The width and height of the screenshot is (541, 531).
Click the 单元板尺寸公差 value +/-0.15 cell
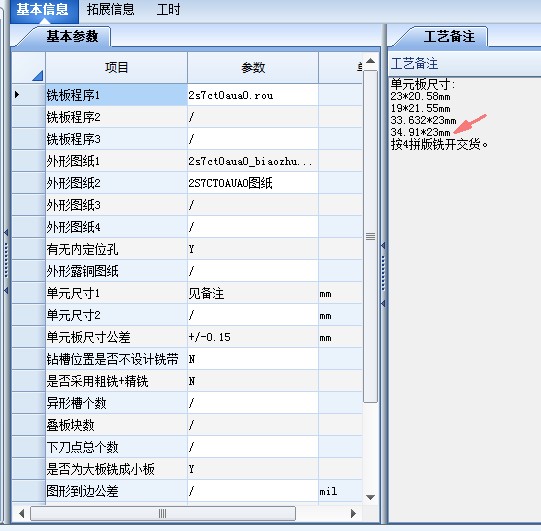click(253, 337)
